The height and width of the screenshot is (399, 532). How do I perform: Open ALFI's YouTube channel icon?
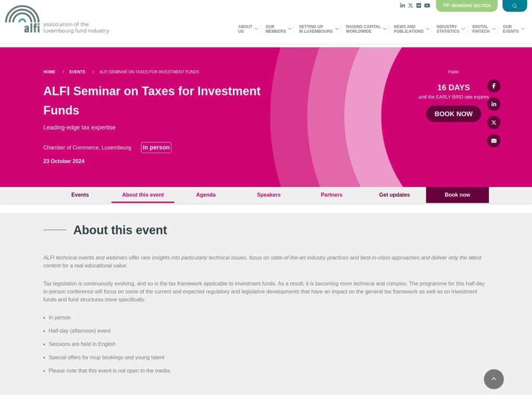click(x=427, y=5)
